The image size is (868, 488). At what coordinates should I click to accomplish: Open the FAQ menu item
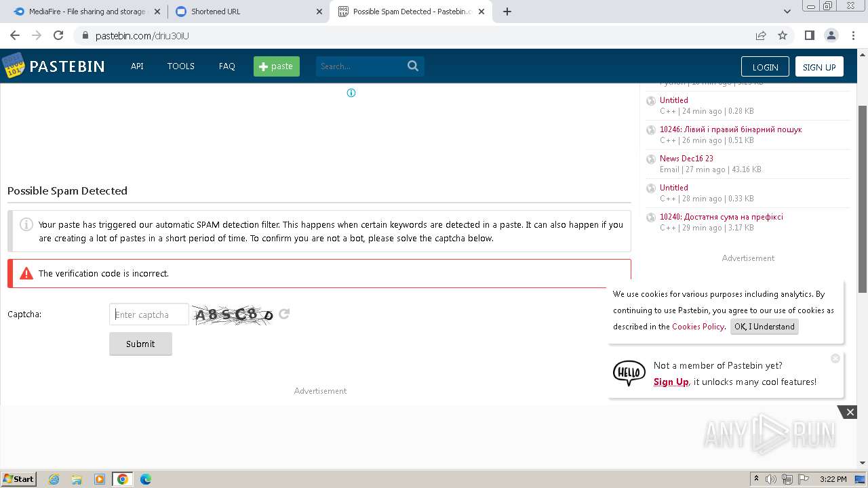[226, 66]
